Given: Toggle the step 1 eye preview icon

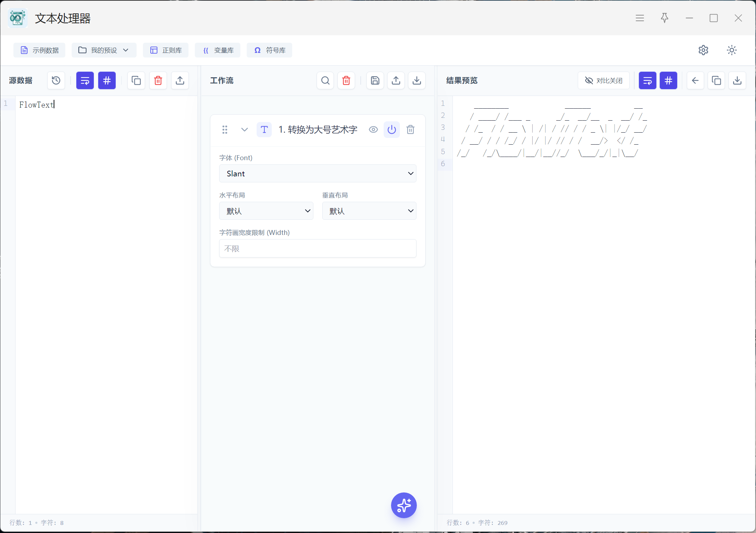Looking at the screenshot, I should coord(373,130).
